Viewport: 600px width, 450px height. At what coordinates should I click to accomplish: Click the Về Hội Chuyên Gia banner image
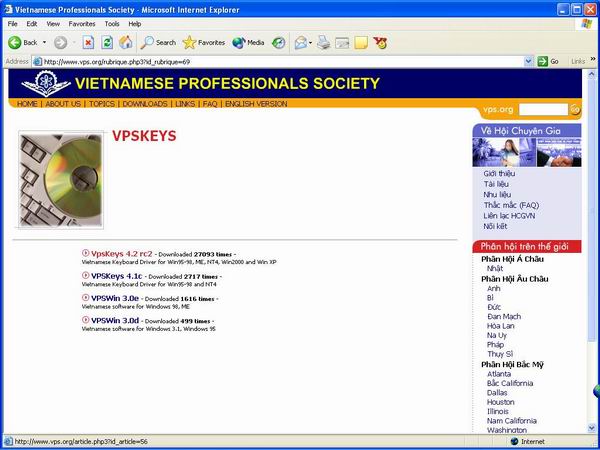pyautogui.click(x=527, y=152)
